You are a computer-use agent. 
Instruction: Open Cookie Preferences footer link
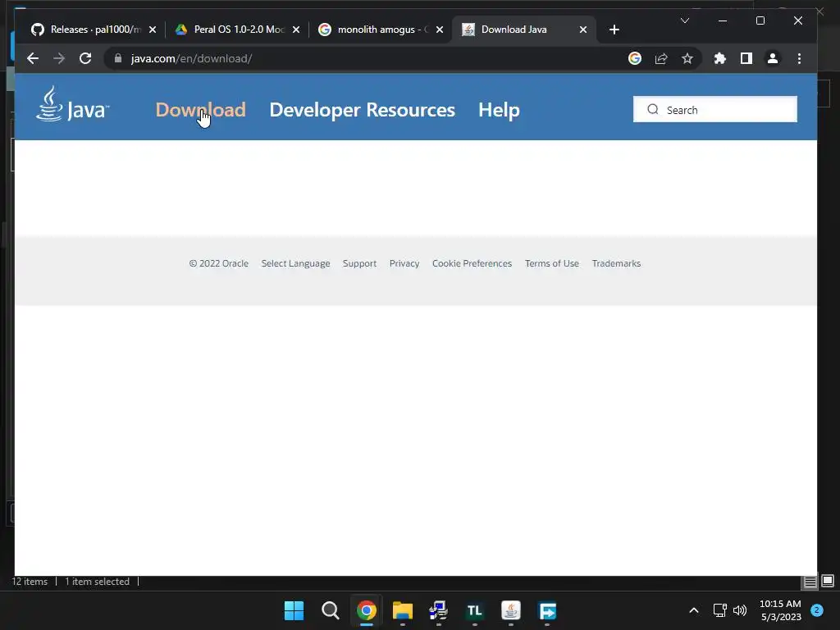(472, 263)
